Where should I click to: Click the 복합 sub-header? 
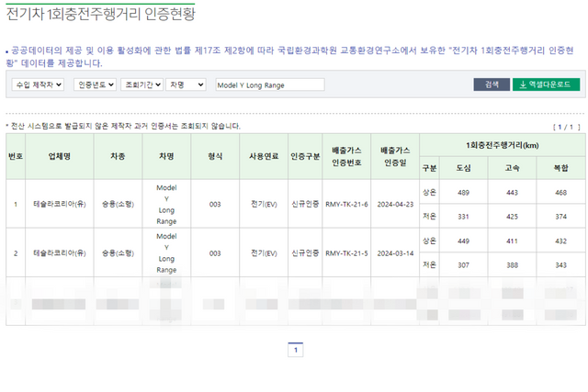561,168
